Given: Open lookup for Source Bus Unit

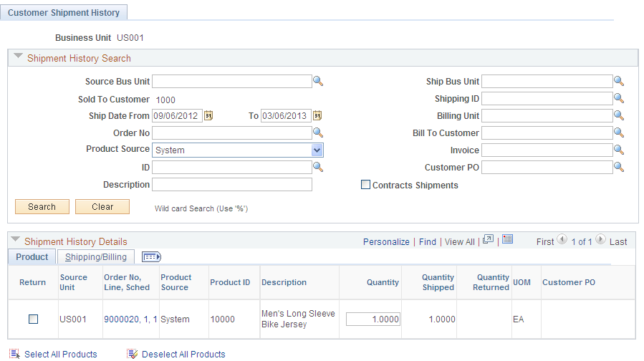Looking at the screenshot, I should (318, 82).
